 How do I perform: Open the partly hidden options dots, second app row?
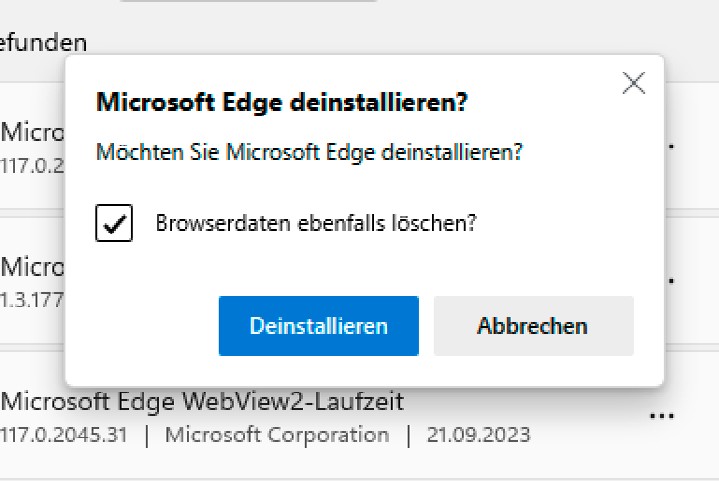(670, 279)
